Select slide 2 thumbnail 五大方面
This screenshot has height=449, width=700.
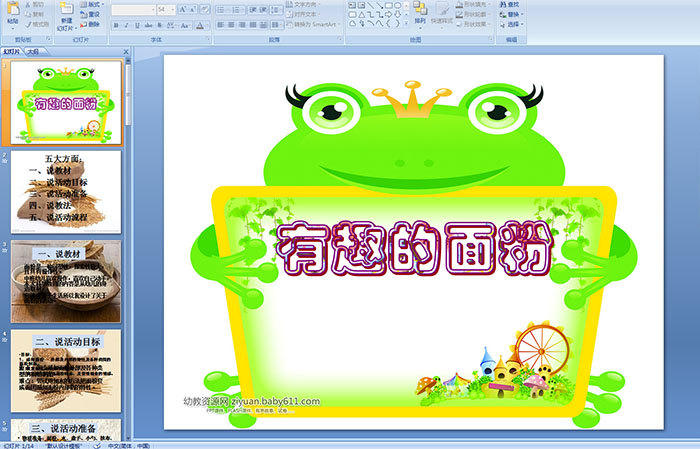point(66,192)
